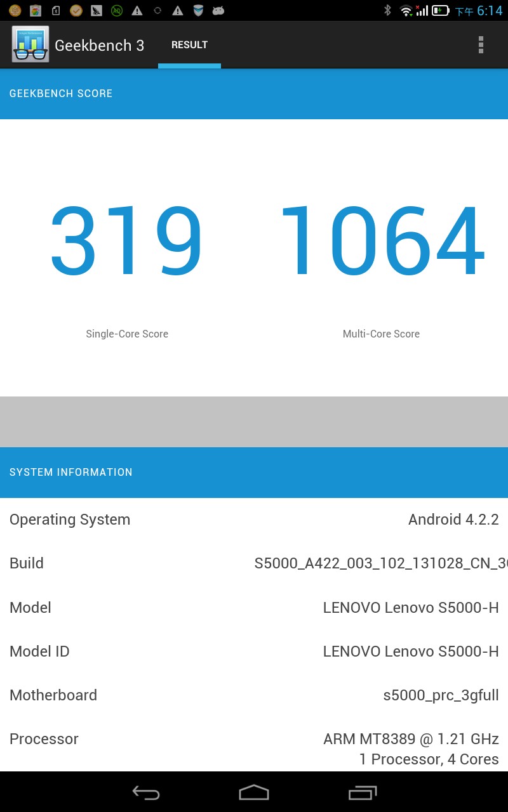Tap the Geekbench 3 title text

(x=100, y=45)
